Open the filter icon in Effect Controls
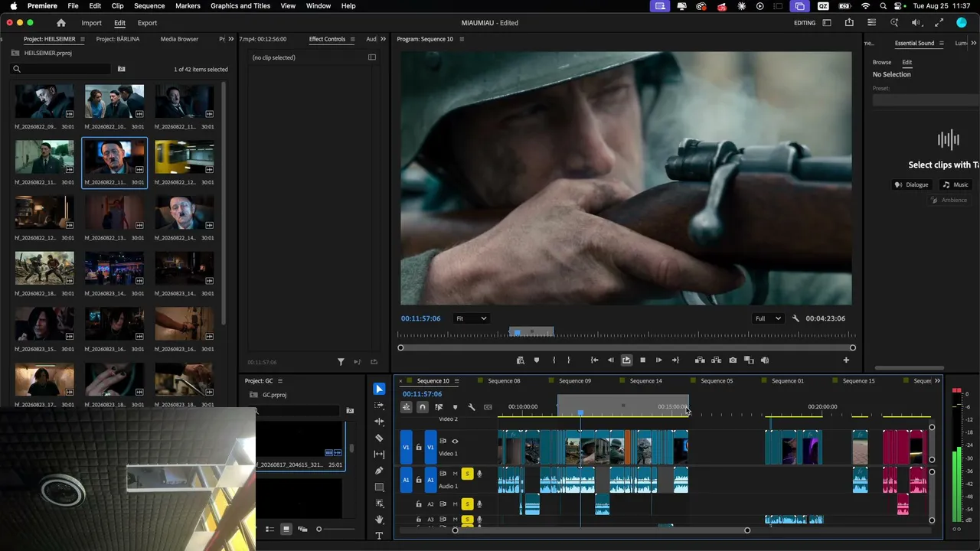 point(341,362)
